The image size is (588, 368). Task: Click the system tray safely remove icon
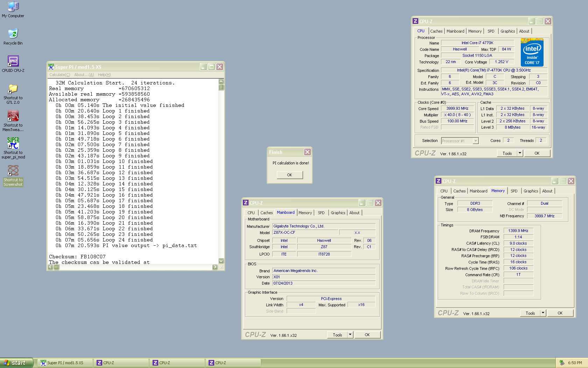[x=562, y=363]
